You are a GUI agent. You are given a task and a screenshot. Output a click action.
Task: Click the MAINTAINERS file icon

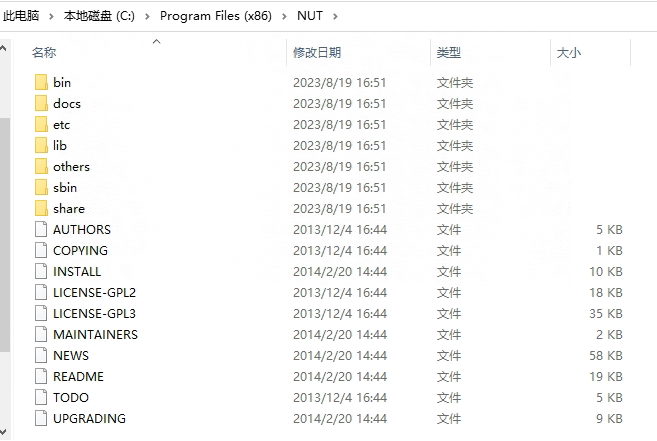[41, 334]
